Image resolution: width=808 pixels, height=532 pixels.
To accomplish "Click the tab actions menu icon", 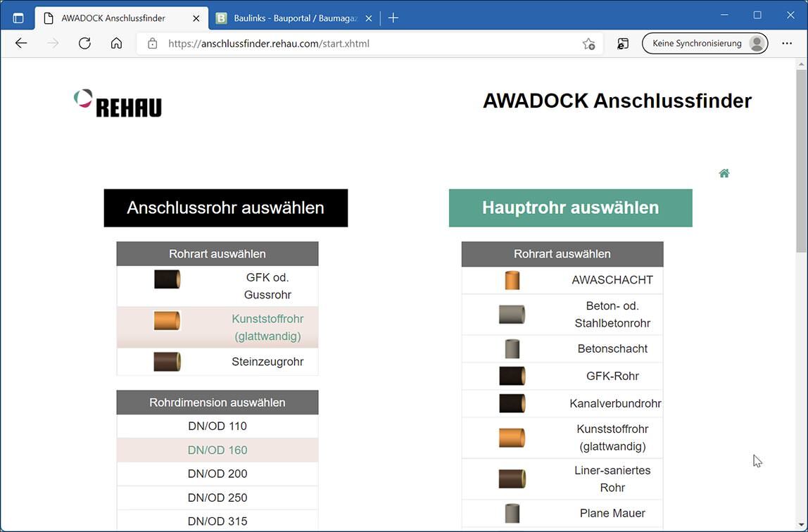I will coord(18,18).
